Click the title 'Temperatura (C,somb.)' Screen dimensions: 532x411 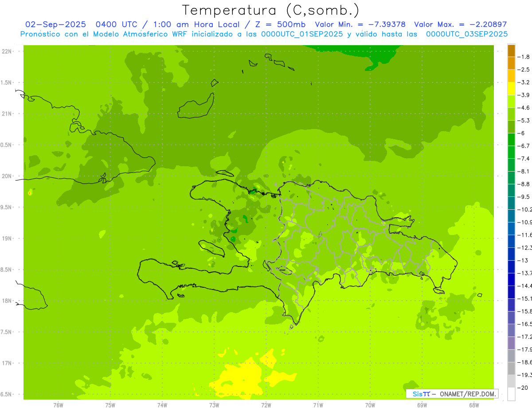tap(271, 10)
